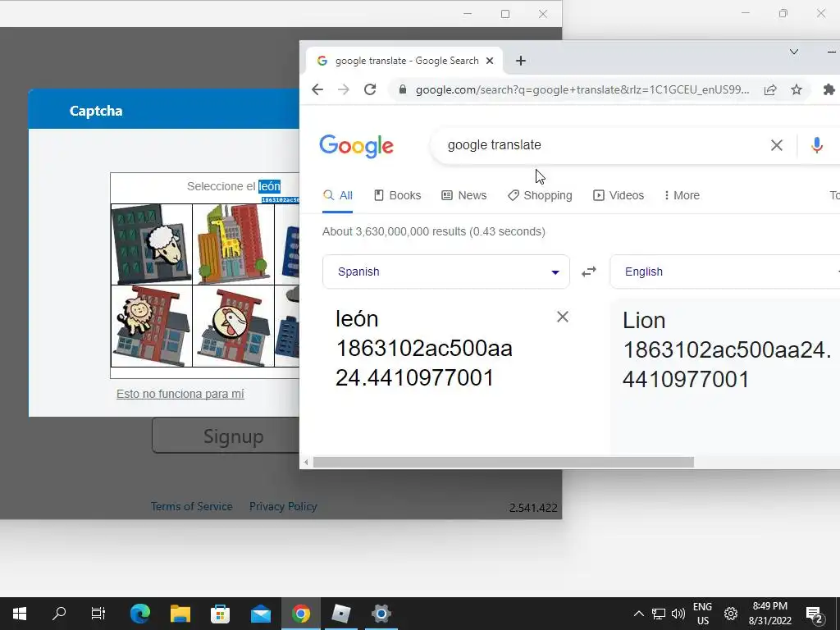Click the translated text Lion
Viewport: 840px width, 630px height.
644,321
